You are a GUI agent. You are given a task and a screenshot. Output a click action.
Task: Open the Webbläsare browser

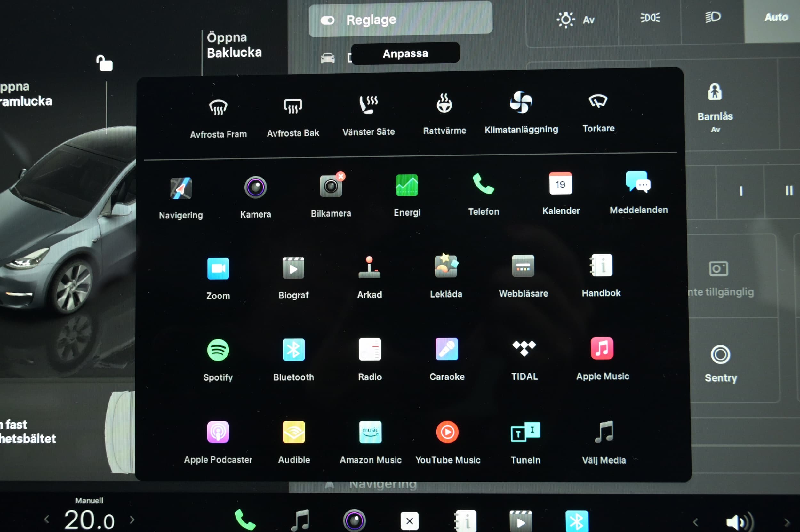(x=523, y=276)
